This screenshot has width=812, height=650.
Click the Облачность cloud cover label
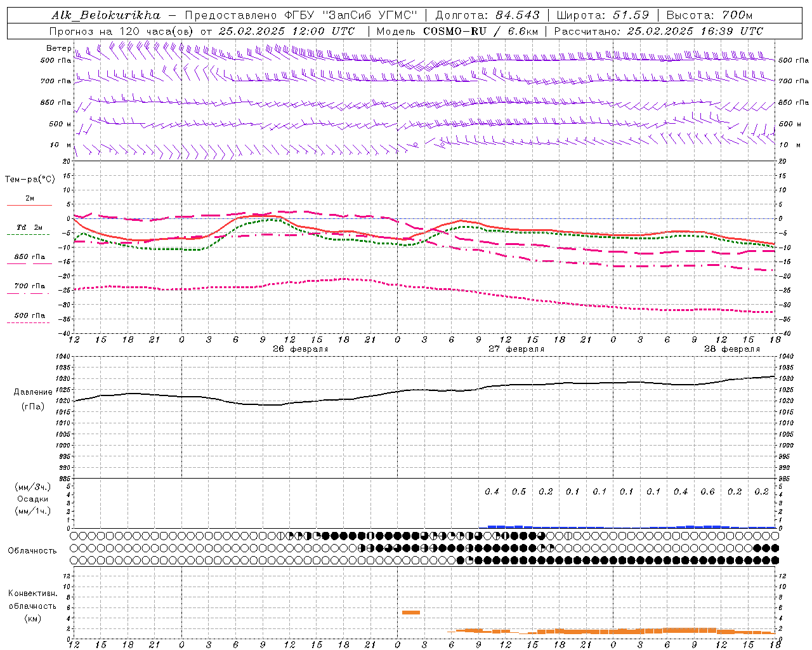point(32,550)
